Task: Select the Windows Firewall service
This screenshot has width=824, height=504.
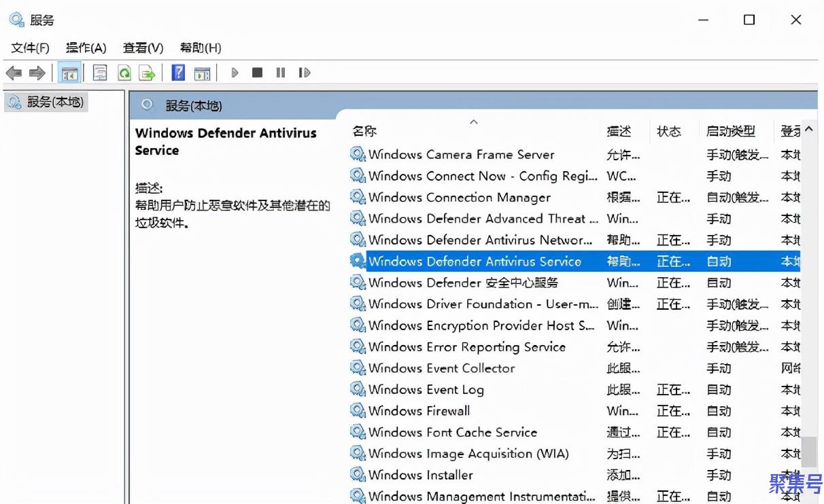Action: pos(574,411)
